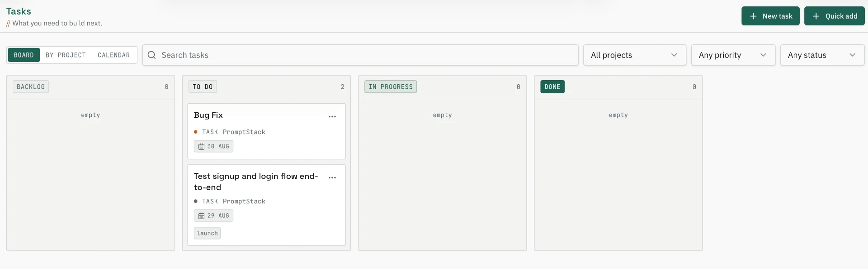
Task: Click the empty label in In Progress column
Action: (443, 115)
